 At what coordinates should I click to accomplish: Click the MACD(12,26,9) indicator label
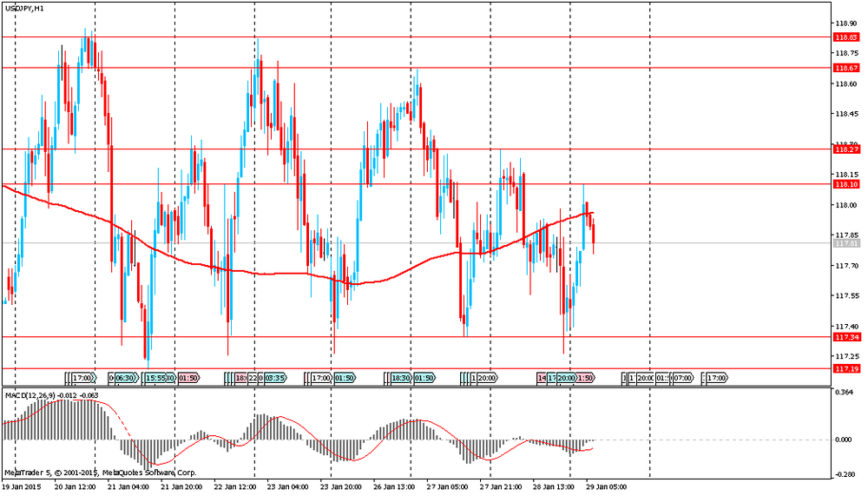(x=33, y=396)
